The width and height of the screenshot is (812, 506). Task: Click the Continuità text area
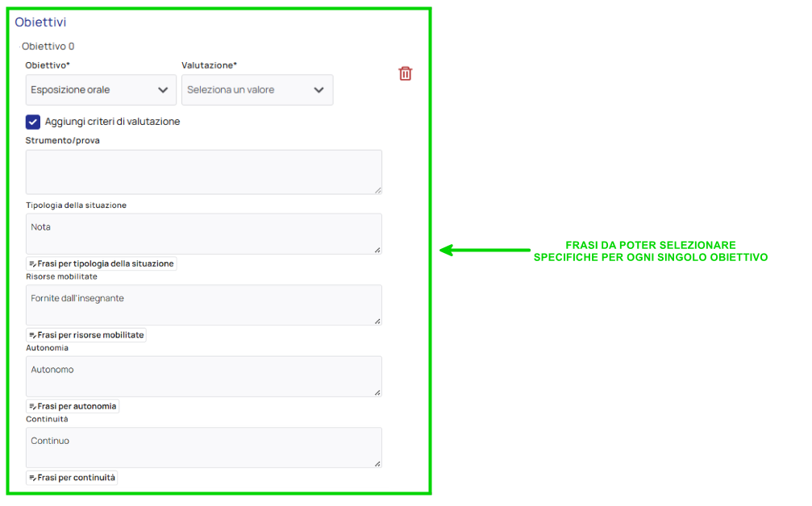[x=203, y=447]
